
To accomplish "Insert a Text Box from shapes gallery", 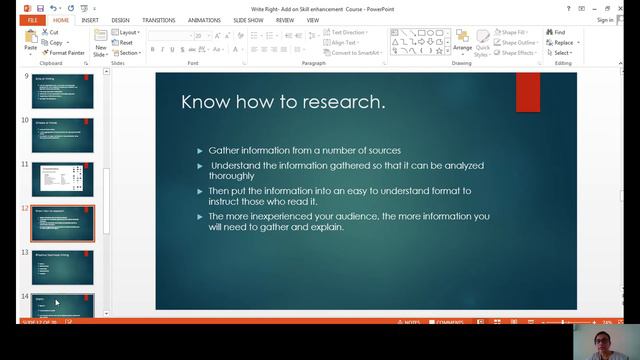I will pyautogui.click(x=395, y=33).
